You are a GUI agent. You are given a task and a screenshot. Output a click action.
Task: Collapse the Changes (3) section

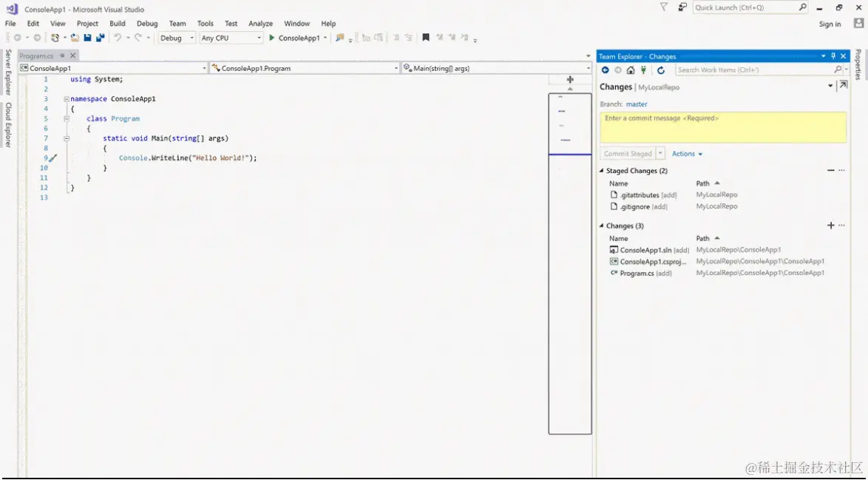603,226
